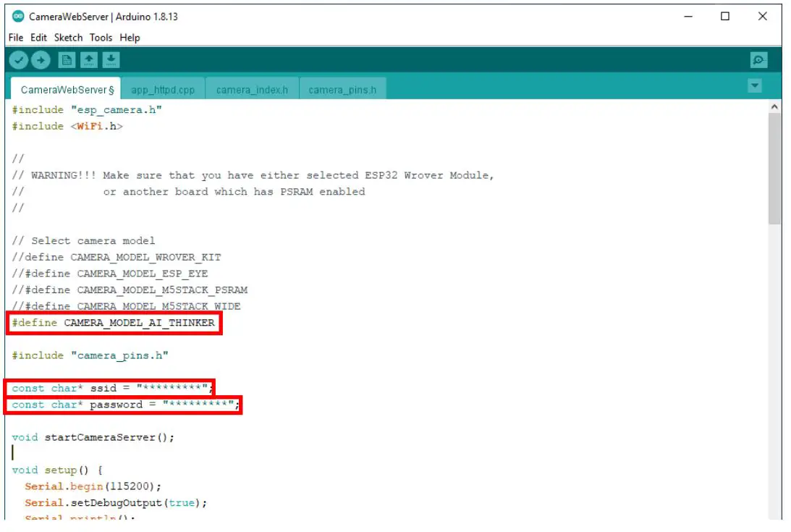This screenshot has height=532, width=791.
Task: Open a sketch with the Open icon
Action: pos(89,61)
